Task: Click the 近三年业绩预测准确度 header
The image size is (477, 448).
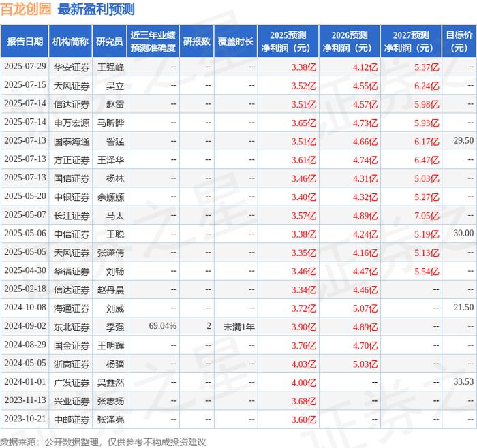Action: click(153, 42)
